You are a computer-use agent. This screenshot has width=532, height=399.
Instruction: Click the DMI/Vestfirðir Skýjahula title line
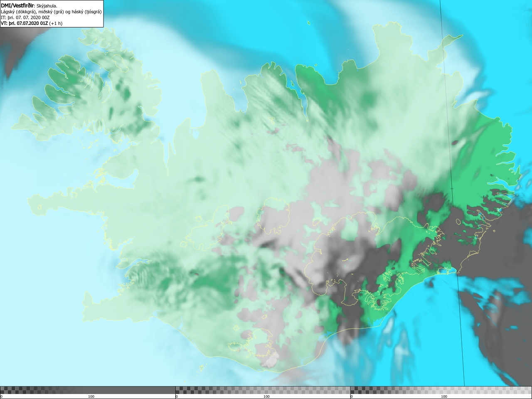point(29,5)
